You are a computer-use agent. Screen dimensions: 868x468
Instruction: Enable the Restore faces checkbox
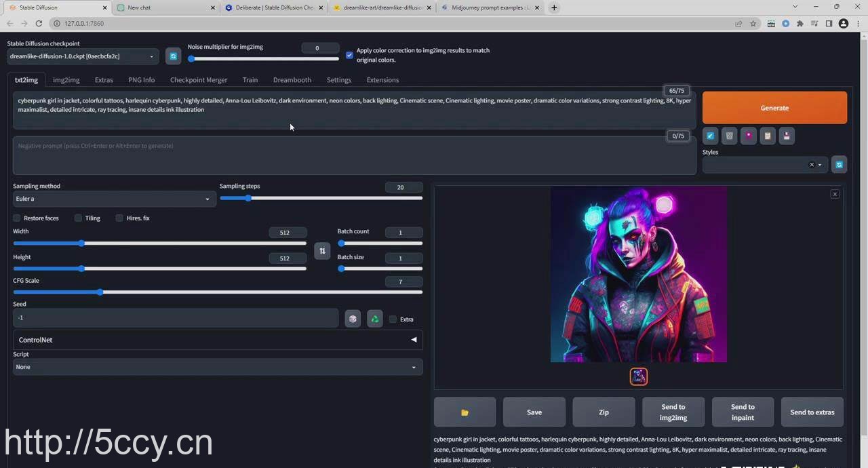click(17, 218)
